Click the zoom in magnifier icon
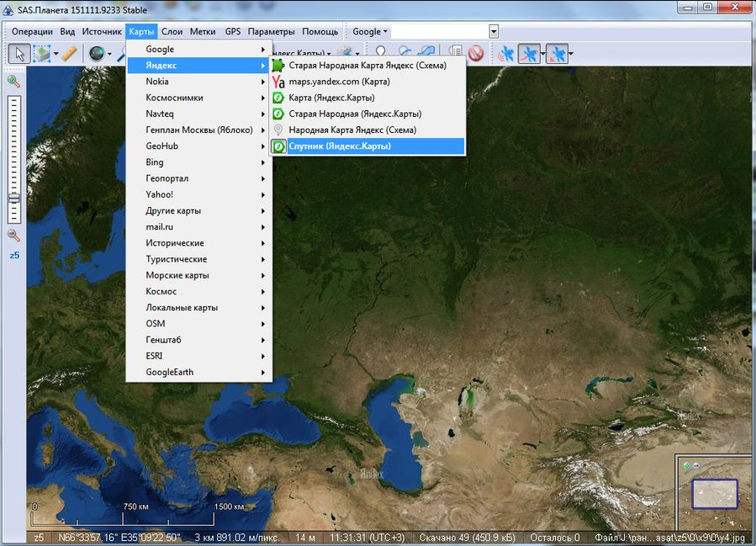 pos(13,81)
